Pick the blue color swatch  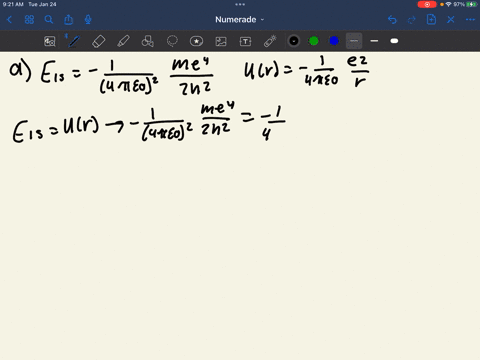[x=334, y=41]
